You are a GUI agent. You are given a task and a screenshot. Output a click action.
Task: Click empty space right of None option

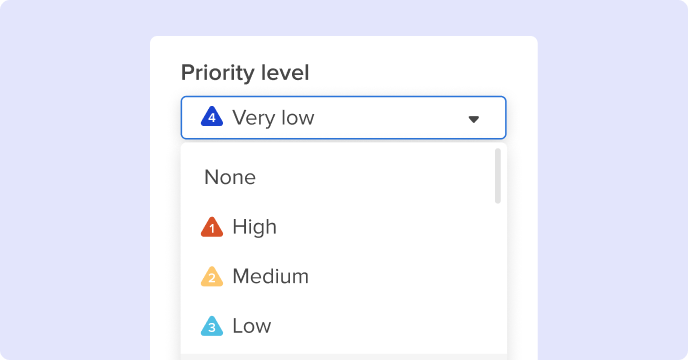(373, 177)
